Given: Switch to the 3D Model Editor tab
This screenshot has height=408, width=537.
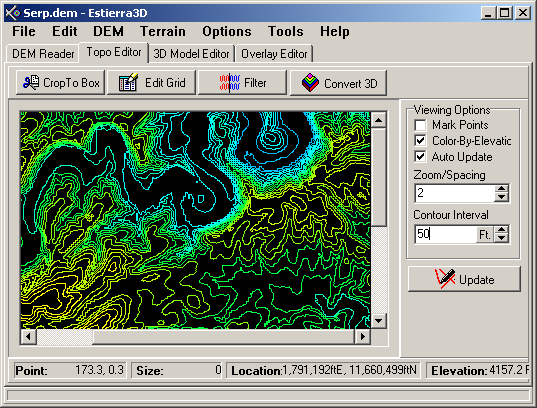Looking at the screenshot, I should pyautogui.click(x=191, y=54).
